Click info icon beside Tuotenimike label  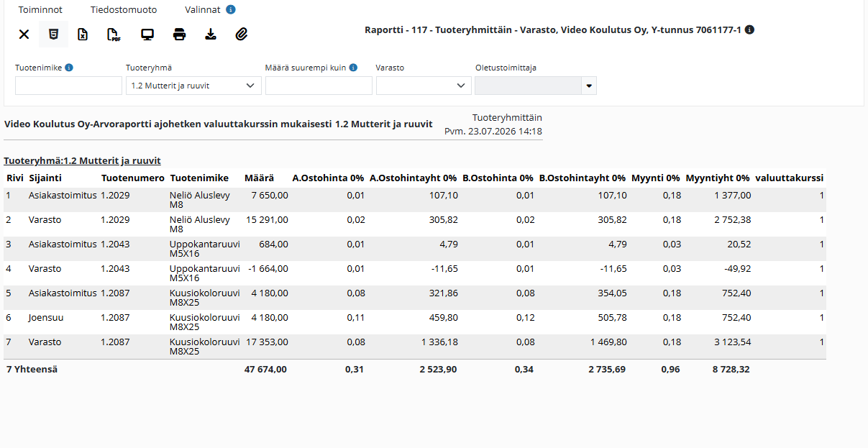click(x=69, y=68)
